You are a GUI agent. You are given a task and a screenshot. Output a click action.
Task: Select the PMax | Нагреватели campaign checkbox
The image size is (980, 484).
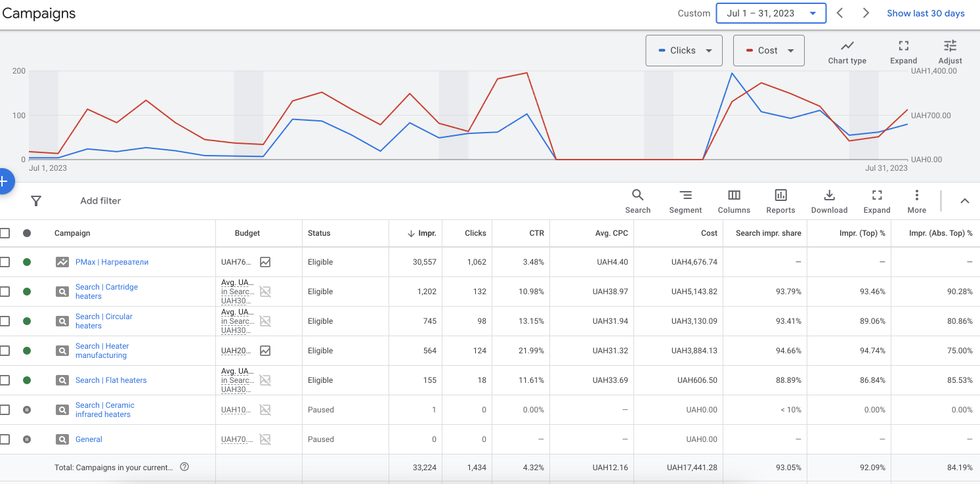coord(5,262)
